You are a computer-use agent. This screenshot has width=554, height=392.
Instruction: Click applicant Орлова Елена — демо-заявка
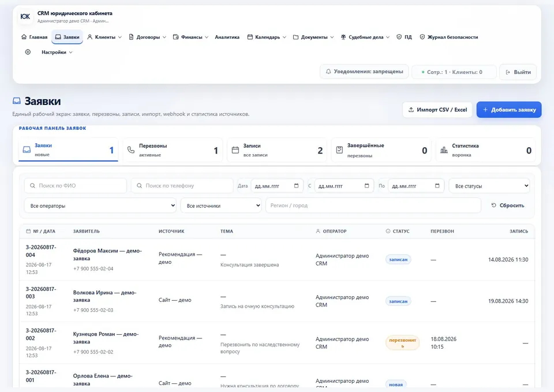[x=103, y=380]
